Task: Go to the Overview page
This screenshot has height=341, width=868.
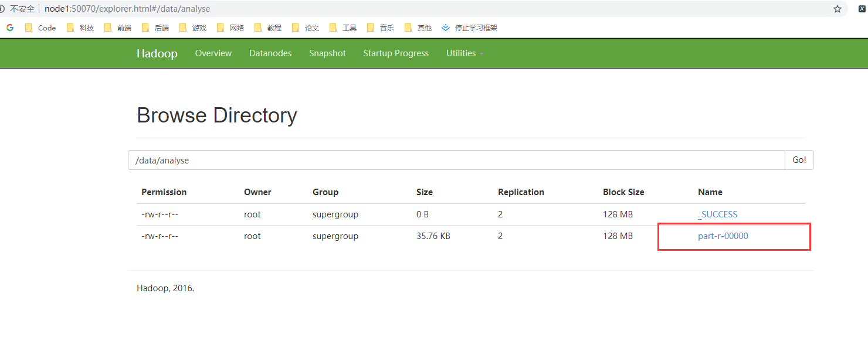Action: 213,53
